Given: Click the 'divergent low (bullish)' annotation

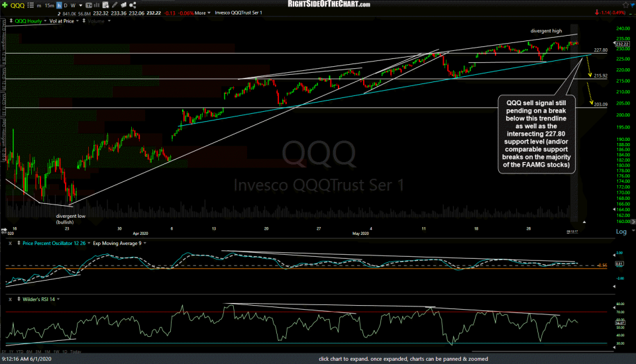Looking at the screenshot, I should [x=71, y=219].
